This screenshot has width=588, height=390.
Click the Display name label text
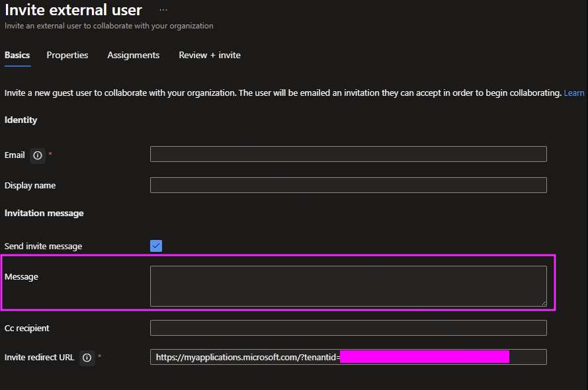click(30, 186)
